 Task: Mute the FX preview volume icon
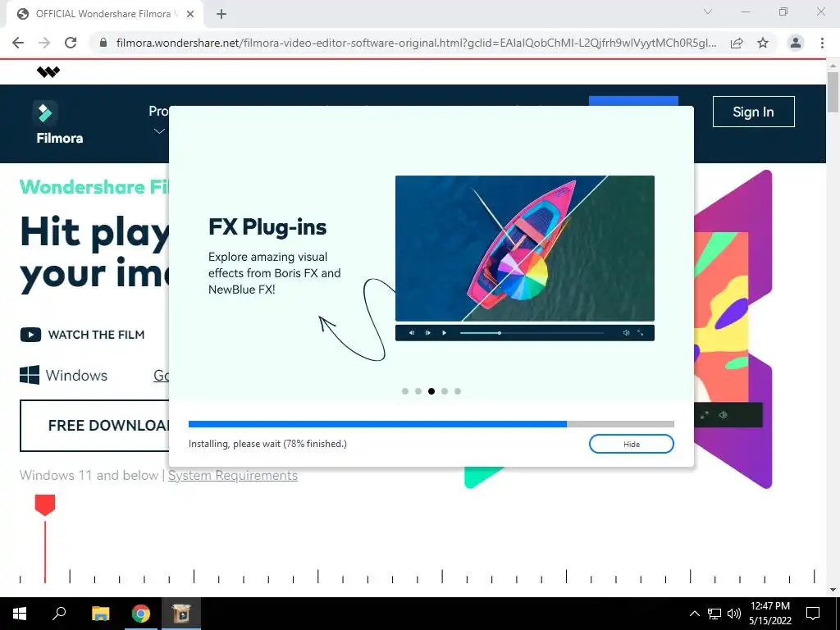point(626,333)
